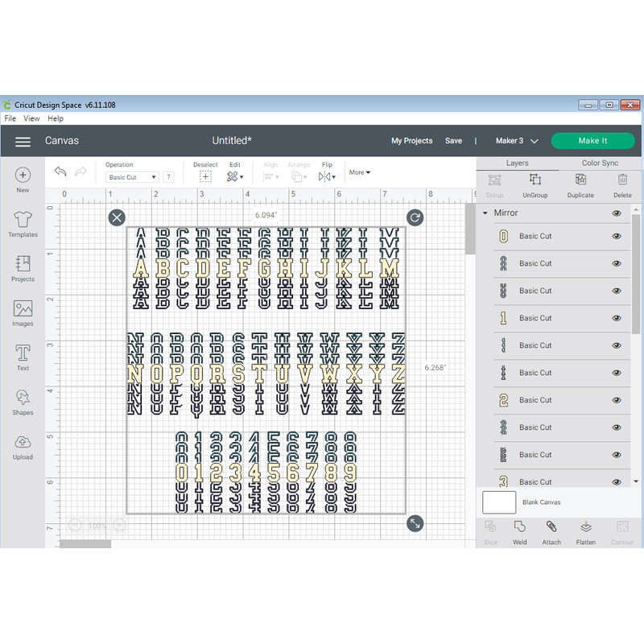
Task: Hide the first Basic Cut layer
Action: click(x=617, y=237)
